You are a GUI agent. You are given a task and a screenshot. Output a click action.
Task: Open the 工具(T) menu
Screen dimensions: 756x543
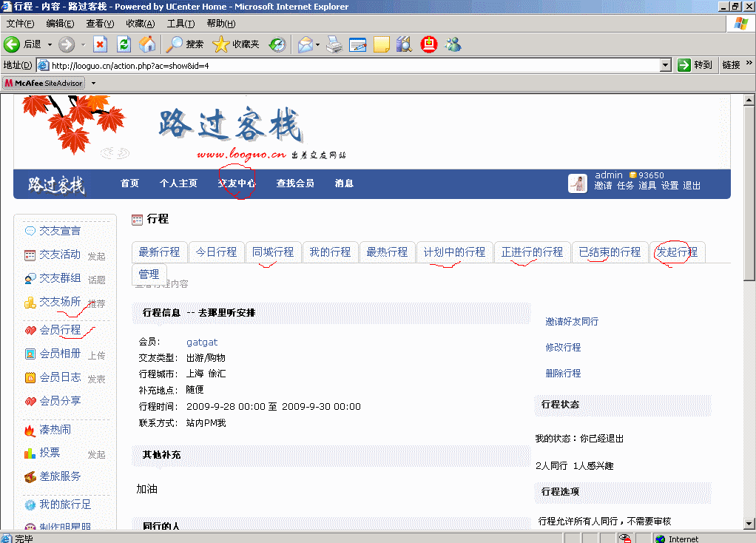point(180,24)
